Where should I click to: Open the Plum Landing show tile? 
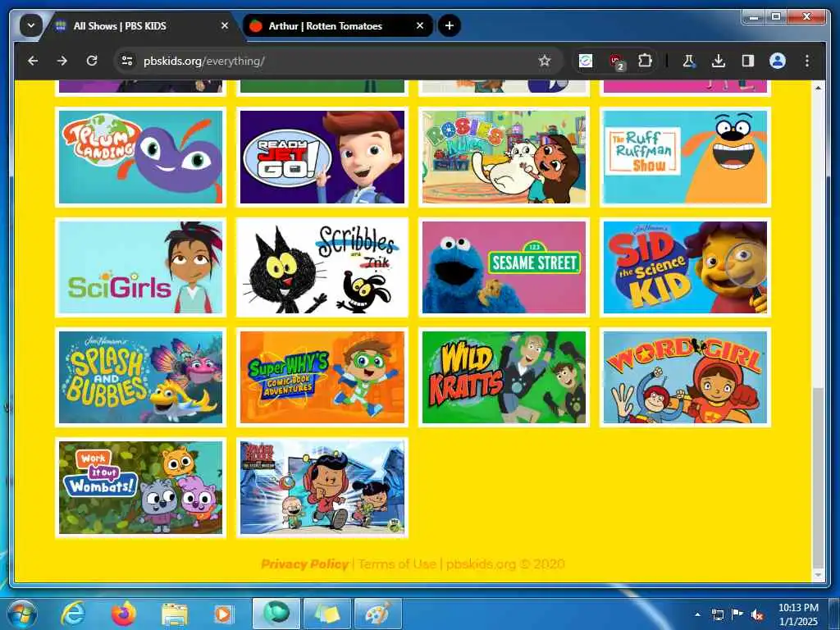click(x=140, y=157)
